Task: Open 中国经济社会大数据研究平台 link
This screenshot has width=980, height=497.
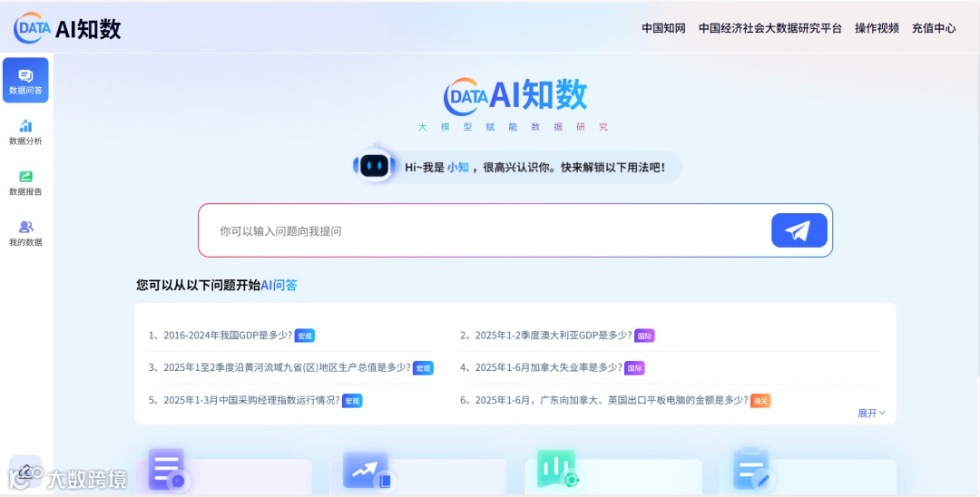Action: click(x=770, y=28)
